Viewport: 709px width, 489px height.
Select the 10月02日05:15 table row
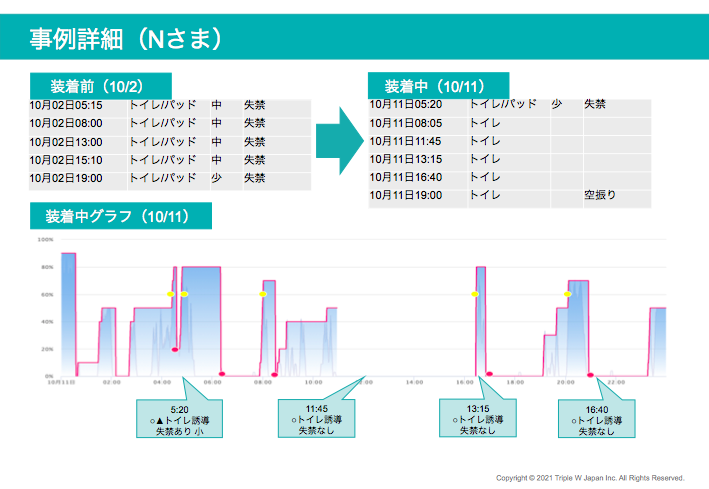pos(168,105)
